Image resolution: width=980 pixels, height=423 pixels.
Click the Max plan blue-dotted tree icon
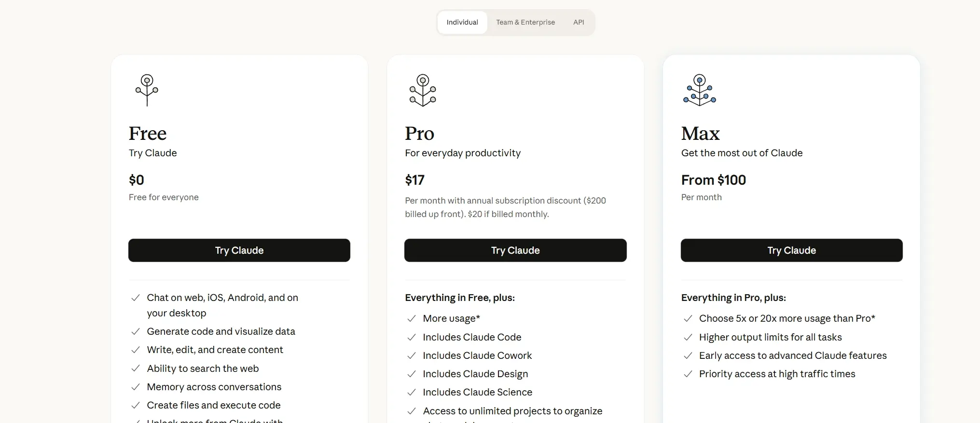click(699, 90)
